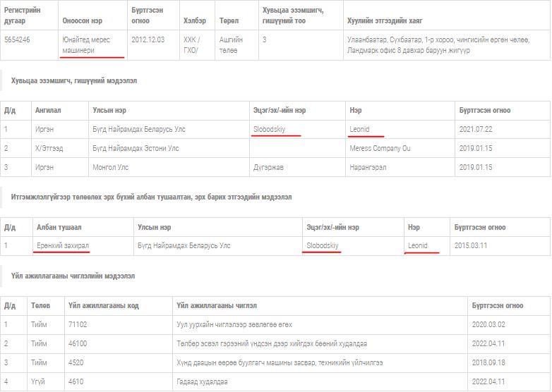The image size is (552, 392).
Task: Click the registration number 5654246
Action: click(17, 40)
